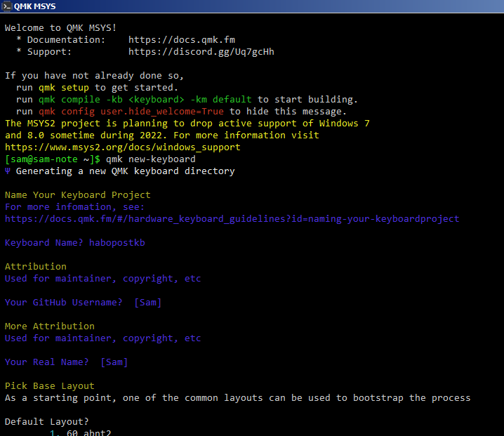Image resolution: width=504 pixels, height=436 pixels.
Task: Open the https://docs.qmk.fm documentation link
Action: (x=182, y=40)
